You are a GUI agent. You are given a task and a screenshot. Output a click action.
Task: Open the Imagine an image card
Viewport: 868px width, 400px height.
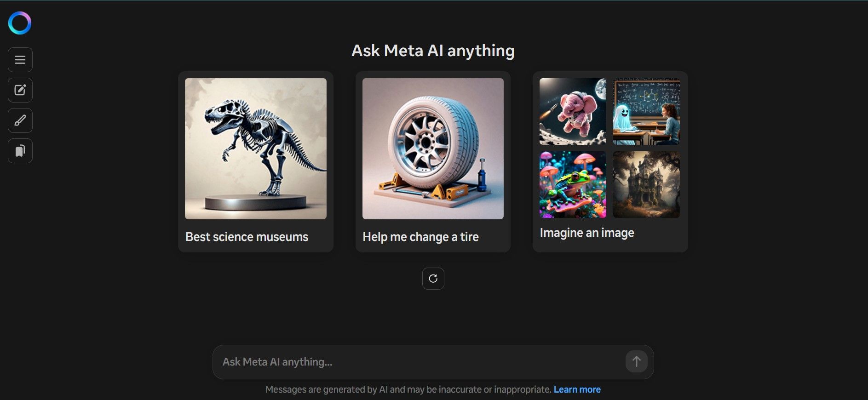(609, 161)
